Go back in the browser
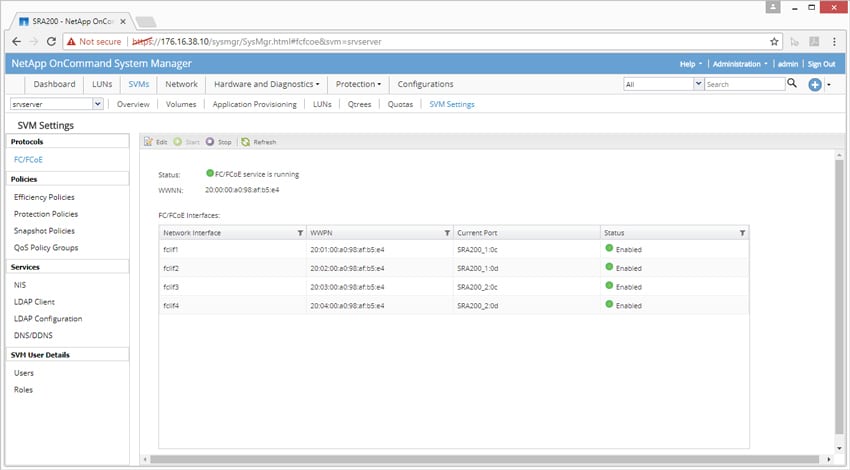This screenshot has width=850, height=470. tap(16, 41)
